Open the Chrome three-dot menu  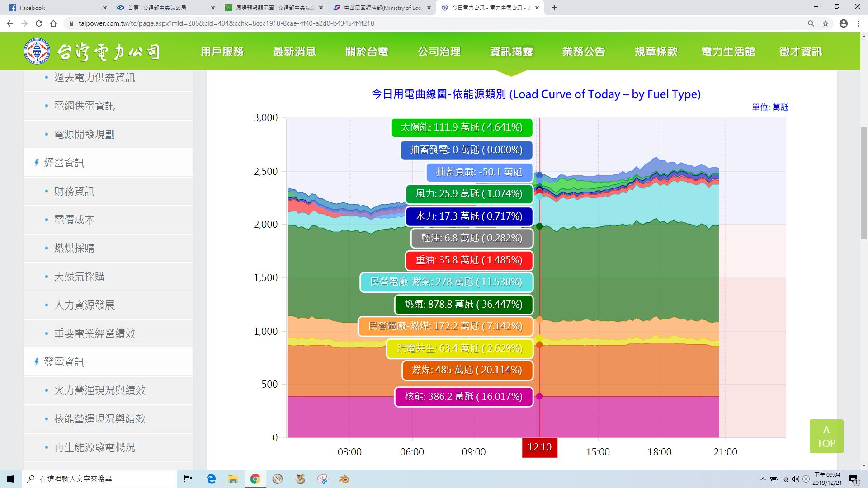(858, 23)
